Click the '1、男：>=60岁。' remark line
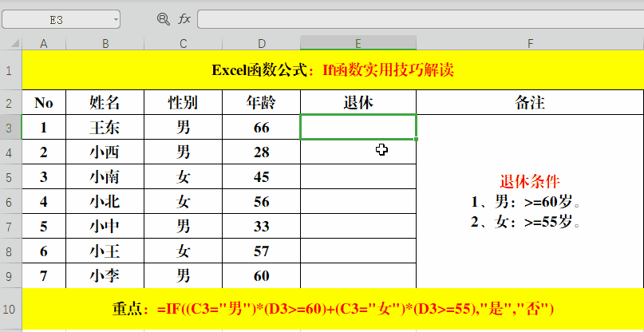Viewport: 644px width, 332px height. tap(527, 202)
